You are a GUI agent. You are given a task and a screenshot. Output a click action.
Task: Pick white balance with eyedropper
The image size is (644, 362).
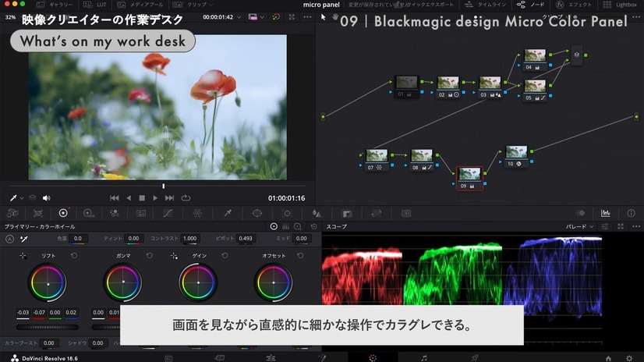click(x=24, y=239)
